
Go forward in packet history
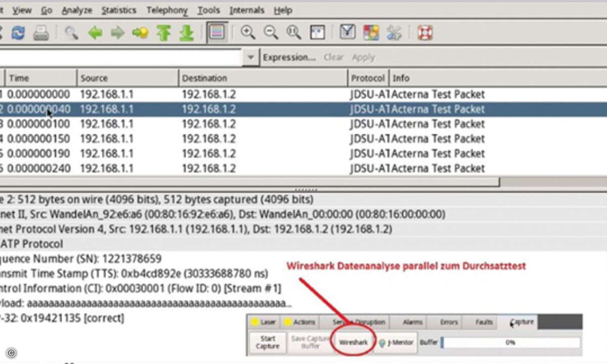[x=117, y=33]
